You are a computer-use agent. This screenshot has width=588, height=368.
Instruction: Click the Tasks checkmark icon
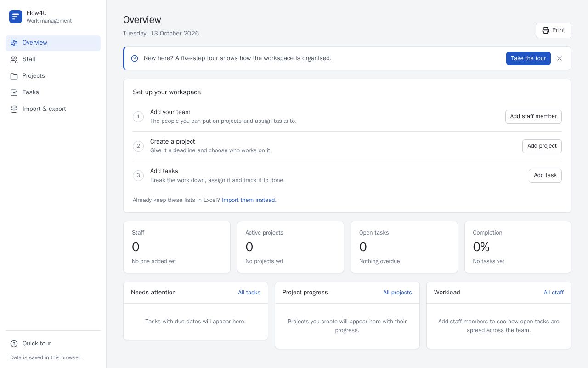pos(14,92)
